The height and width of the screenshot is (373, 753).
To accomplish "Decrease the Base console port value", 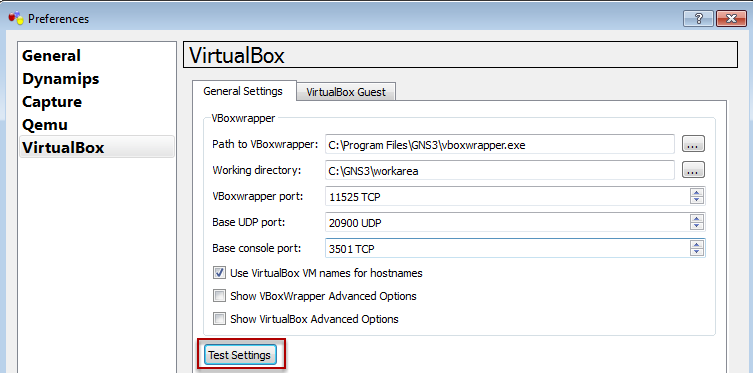I will [696, 252].
